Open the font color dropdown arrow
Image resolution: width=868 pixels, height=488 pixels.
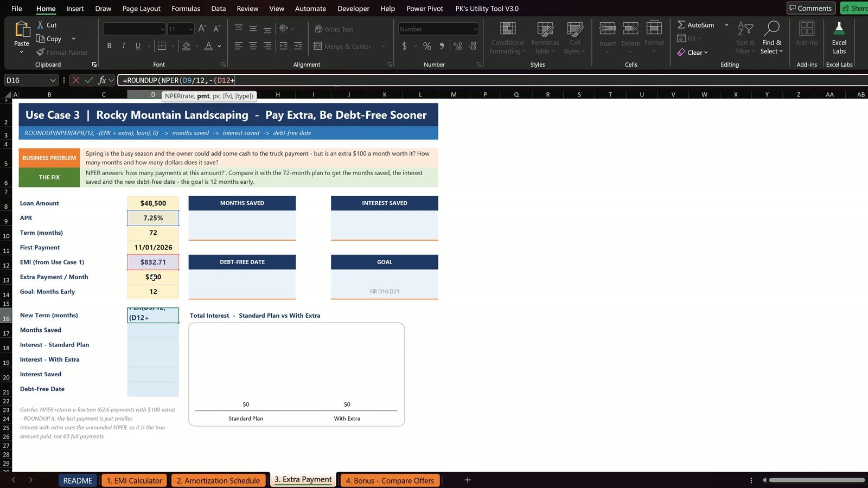click(219, 46)
